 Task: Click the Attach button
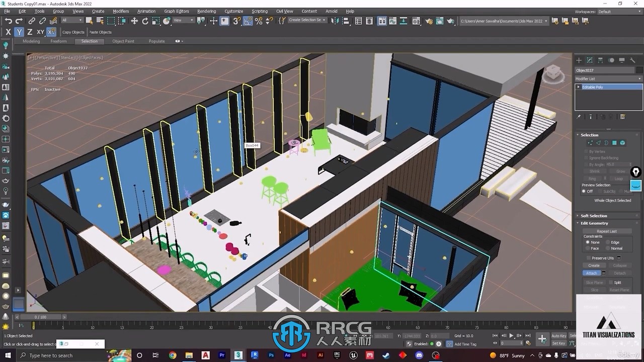coord(592,273)
